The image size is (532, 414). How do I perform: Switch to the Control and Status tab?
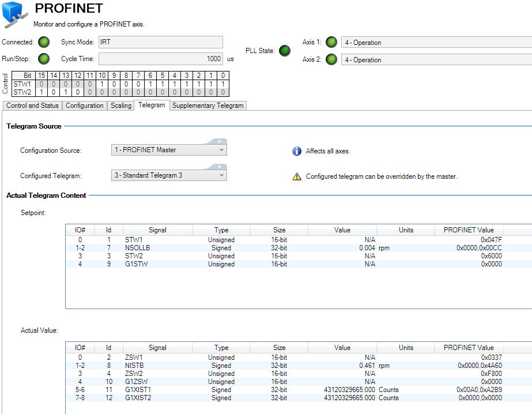32,106
